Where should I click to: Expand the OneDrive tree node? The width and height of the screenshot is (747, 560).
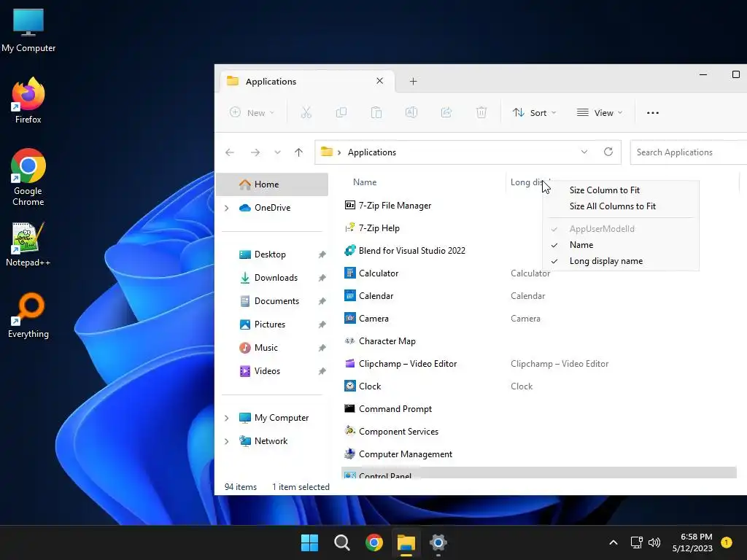coord(227,208)
